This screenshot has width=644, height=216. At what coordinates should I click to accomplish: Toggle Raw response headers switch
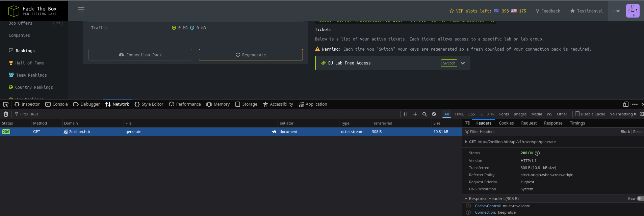pyautogui.click(x=640, y=198)
